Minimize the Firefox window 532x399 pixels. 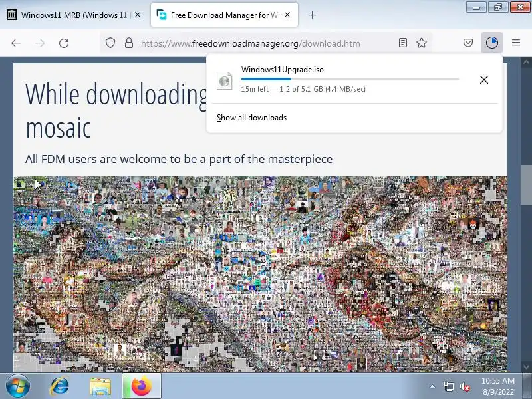pos(476,7)
